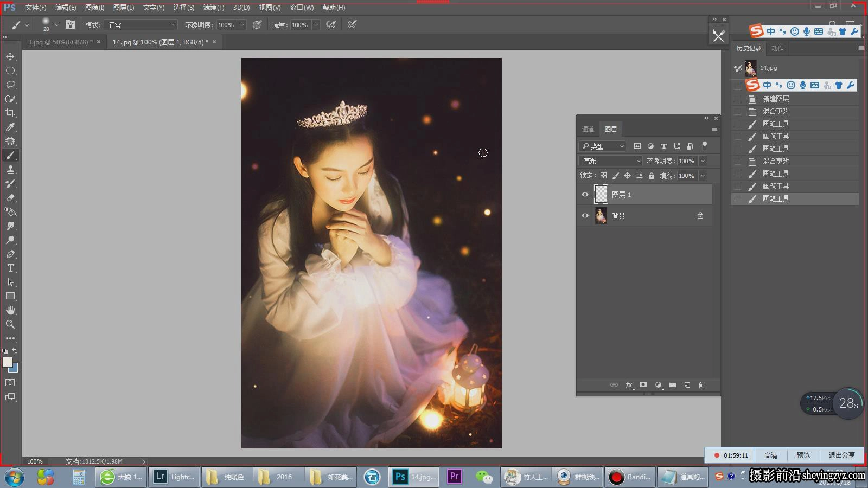Open the 文件(F) menu
This screenshot has height=488, width=868.
coord(35,8)
